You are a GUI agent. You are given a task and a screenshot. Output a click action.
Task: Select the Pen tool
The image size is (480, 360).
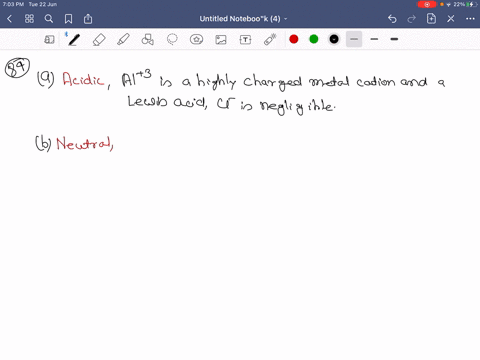pyautogui.click(x=74, y=40)
